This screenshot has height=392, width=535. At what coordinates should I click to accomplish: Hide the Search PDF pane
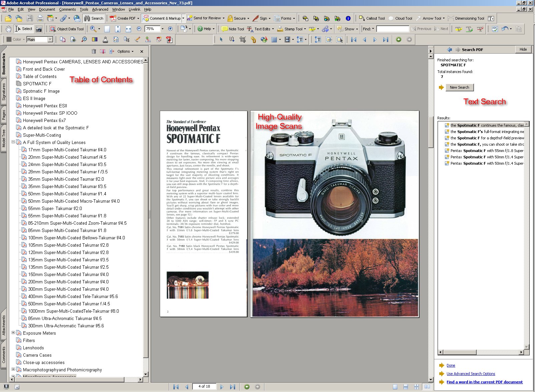[523, 49]
